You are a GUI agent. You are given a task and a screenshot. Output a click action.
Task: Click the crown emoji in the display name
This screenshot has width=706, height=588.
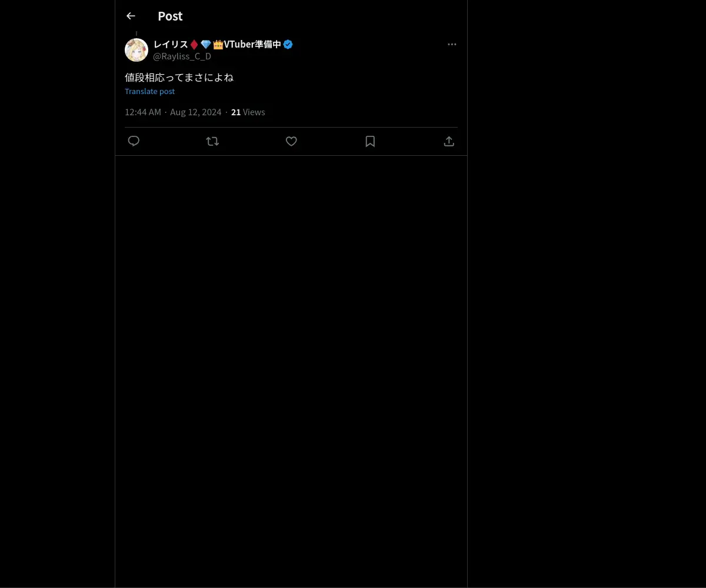click(218, 44)
